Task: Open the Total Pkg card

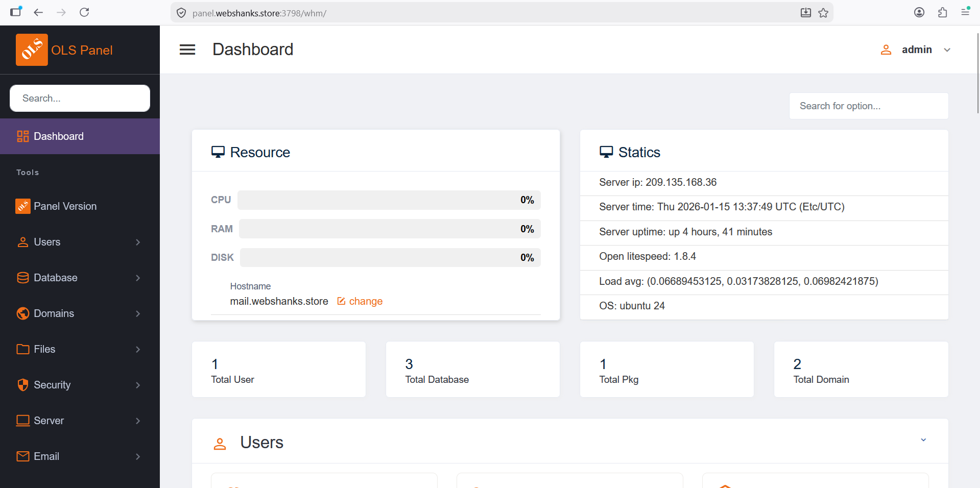Action: (667, 370)
